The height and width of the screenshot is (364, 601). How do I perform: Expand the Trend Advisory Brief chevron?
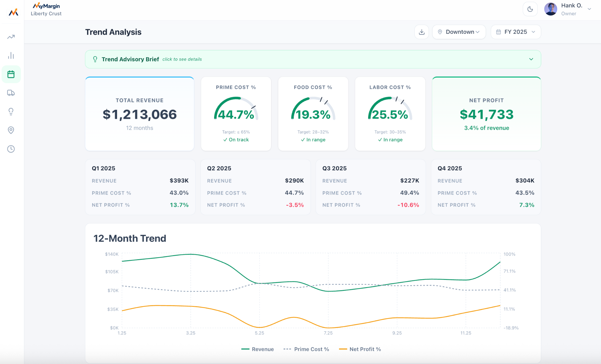pos(531,59)
